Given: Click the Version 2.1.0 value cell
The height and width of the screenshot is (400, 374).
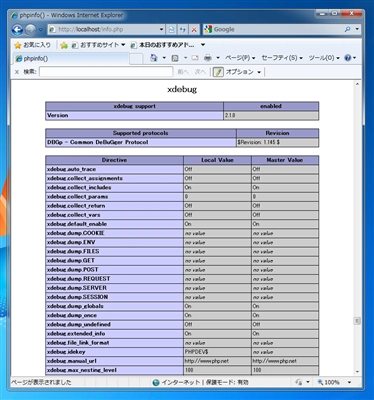Looking at the screenshot, I should click(271, 115).
